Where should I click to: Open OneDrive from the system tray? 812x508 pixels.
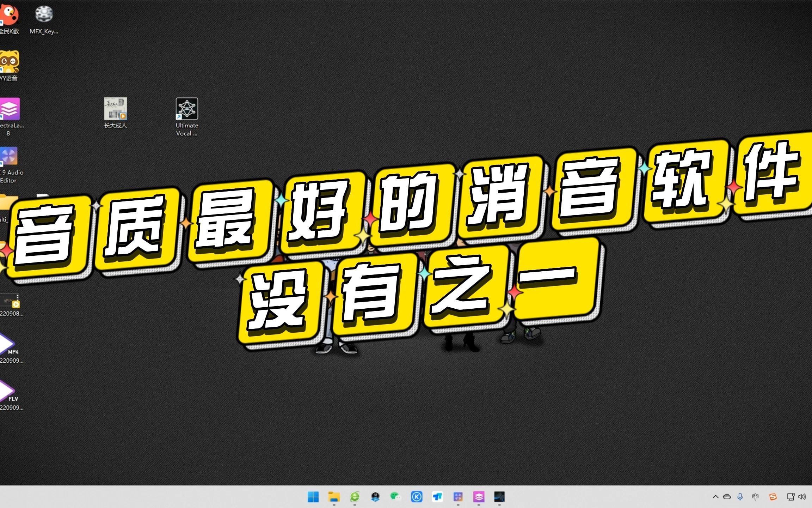coord(727,497)
